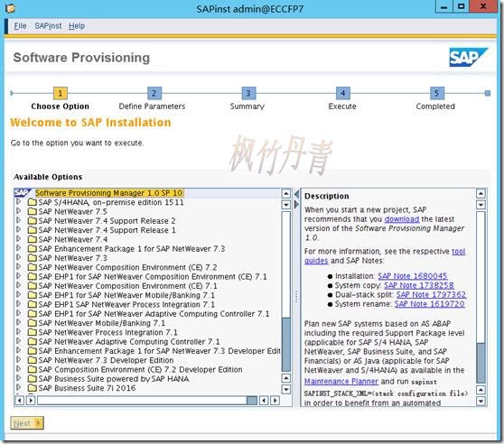Viewport: 504px width, 444px height.
Task: Click options list scroll up arrow
Action: [x=285, y=194]
